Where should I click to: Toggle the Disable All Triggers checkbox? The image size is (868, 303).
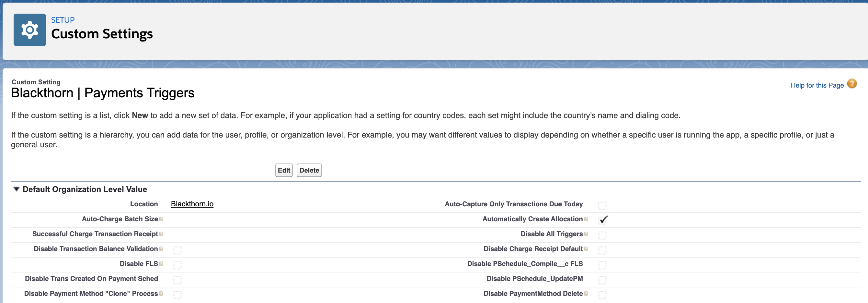pyautogui.click(x=602, y=235)
